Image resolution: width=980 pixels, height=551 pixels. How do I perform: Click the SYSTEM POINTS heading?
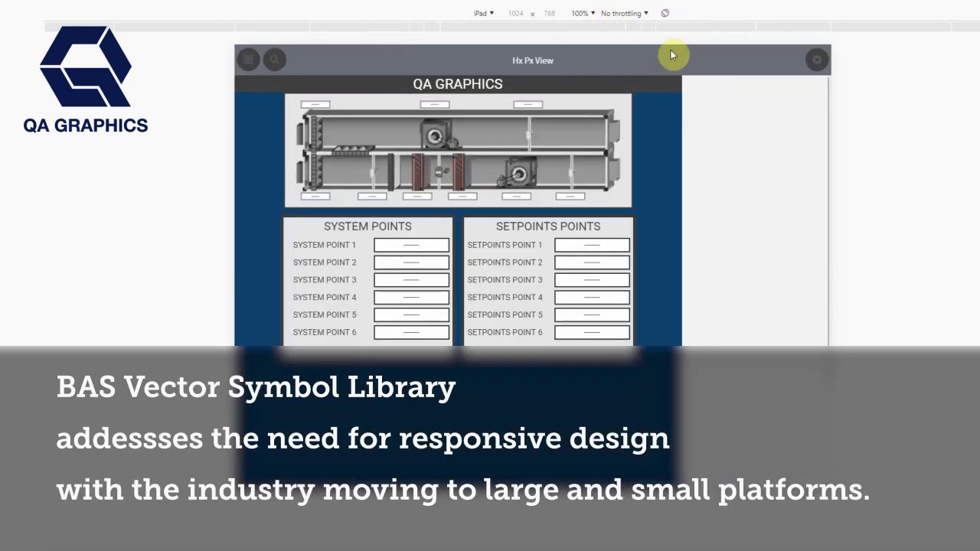(x=367, y=227)
